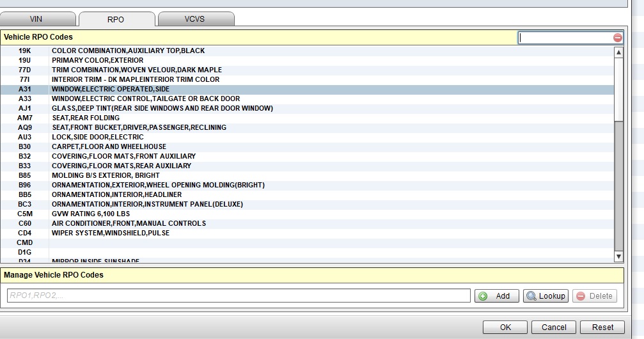Focus the RPO codes filter search box
The image size is (644, 339).
[x=565, y=38]
